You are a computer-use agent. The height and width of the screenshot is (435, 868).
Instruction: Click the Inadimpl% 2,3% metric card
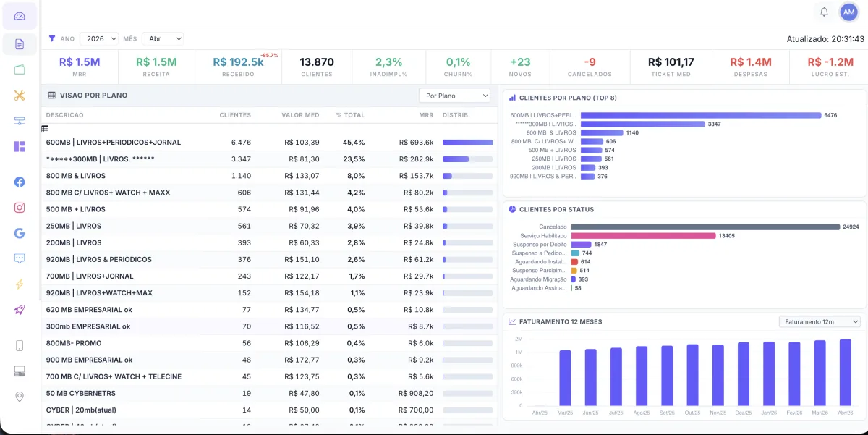(389, 67)
